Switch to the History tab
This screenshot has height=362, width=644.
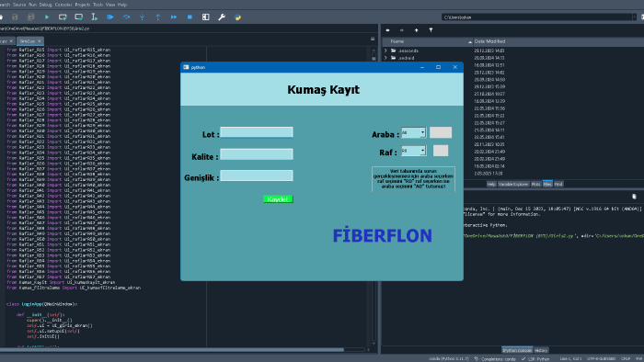(541, 350)
